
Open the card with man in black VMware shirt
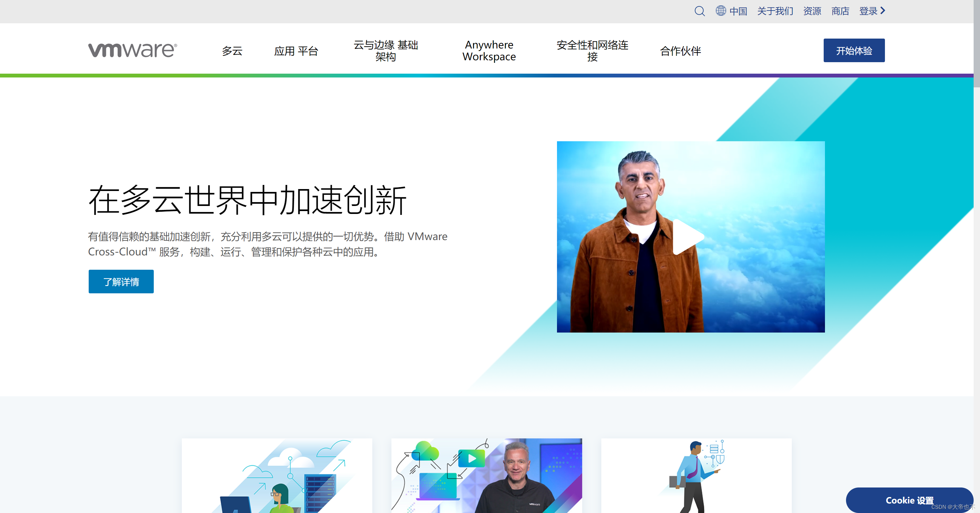pos(486,475)
